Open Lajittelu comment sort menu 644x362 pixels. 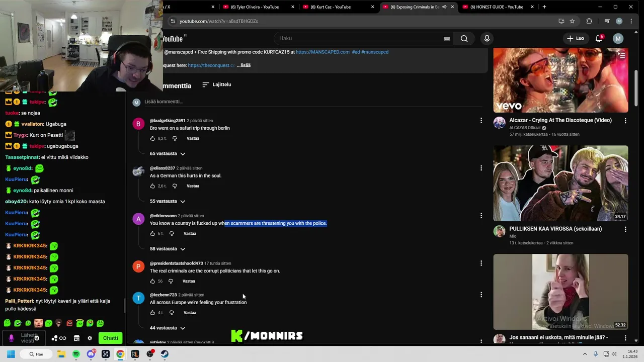click(x=216, y=84)
